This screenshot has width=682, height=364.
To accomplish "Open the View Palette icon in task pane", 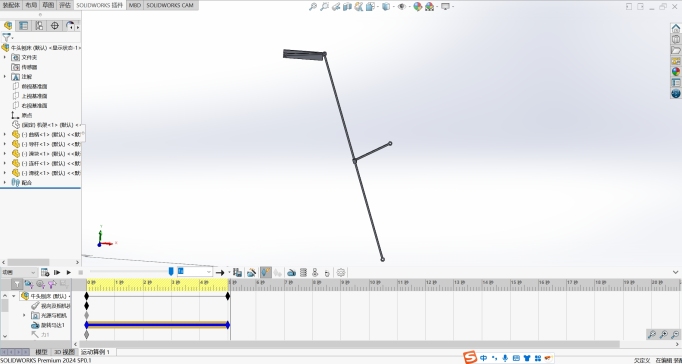I will pos(675,61).
